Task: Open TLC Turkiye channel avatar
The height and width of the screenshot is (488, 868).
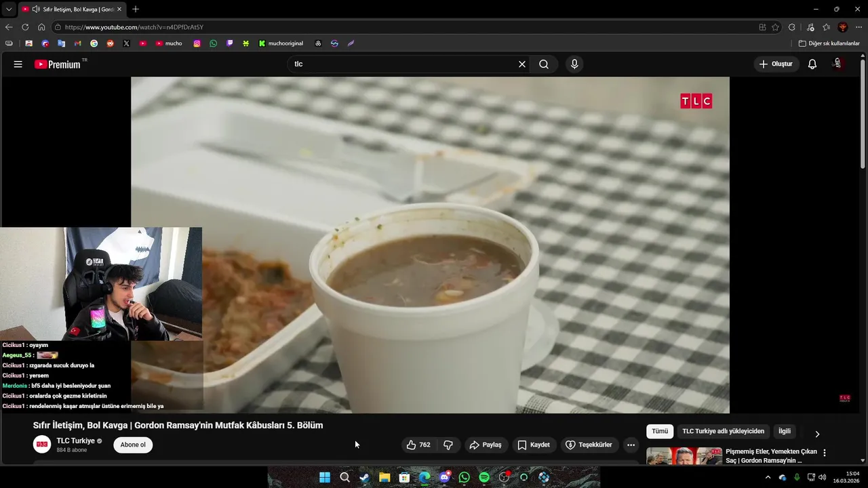Action: click(x=42, y=445)
